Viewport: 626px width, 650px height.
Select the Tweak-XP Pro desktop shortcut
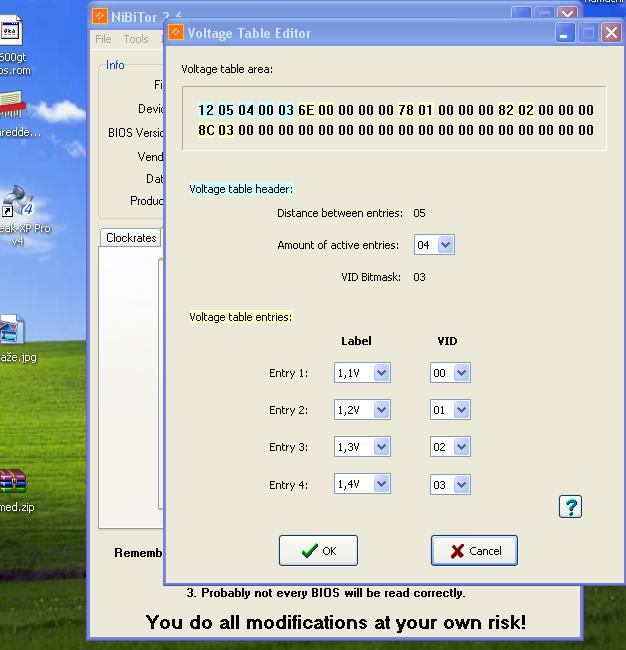click(x=17, y=204)
